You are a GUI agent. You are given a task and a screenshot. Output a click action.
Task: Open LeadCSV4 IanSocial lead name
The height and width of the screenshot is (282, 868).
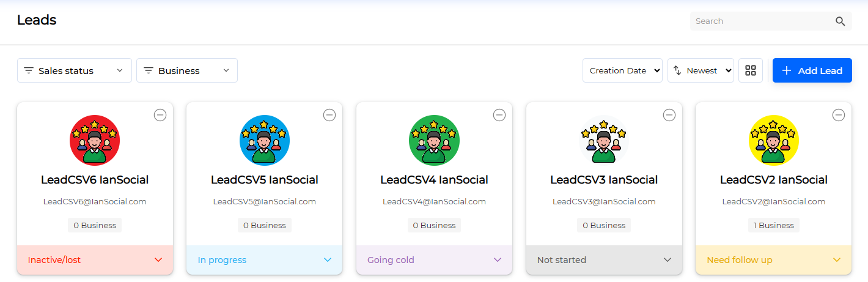click(434, 180)
